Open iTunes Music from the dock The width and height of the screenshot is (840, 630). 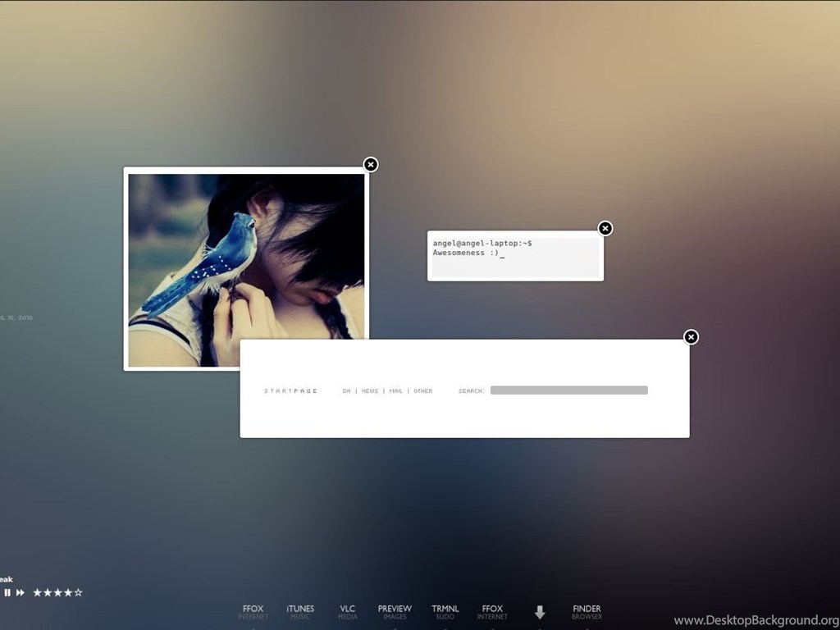click(x=300, y=612)
